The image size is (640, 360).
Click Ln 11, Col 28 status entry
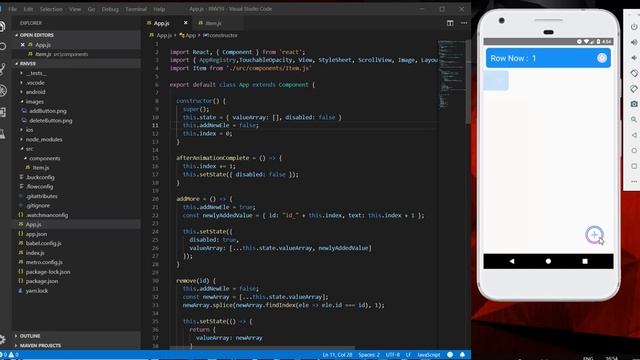[337, 355]
